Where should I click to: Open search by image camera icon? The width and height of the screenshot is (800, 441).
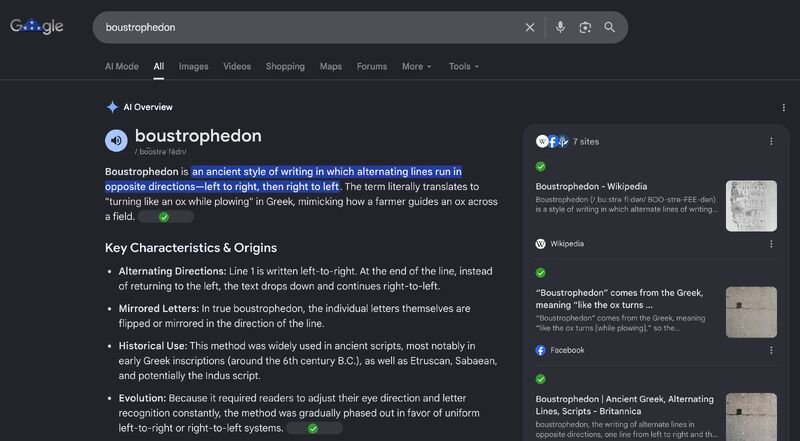point(585,28)
